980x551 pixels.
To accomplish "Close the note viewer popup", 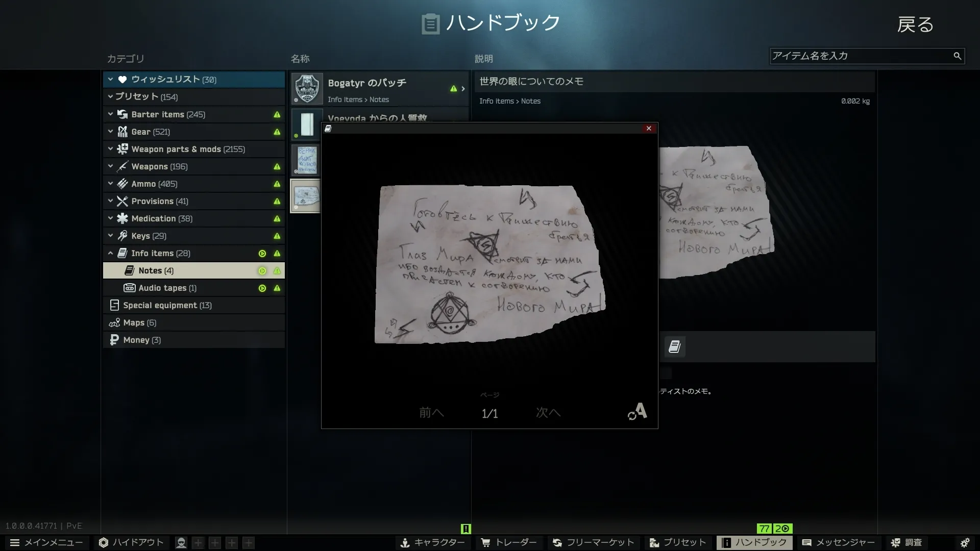I will pyautogui.click(x=649, y=129).
